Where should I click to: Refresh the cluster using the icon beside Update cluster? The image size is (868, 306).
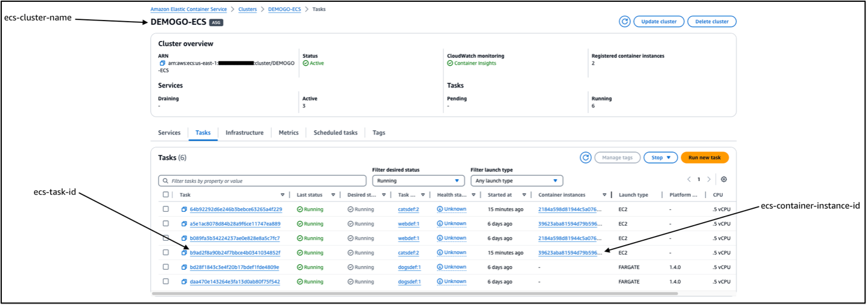[625, 21]
